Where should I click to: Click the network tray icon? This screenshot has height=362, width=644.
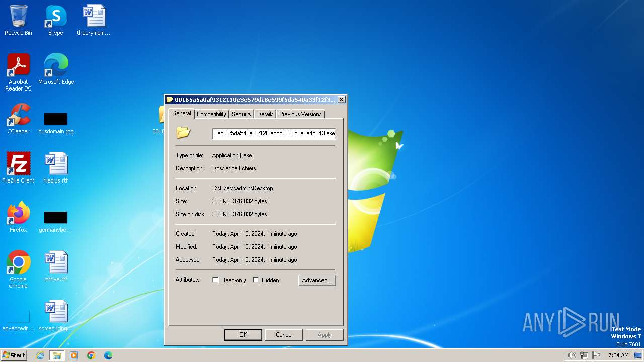coord(584,355)
